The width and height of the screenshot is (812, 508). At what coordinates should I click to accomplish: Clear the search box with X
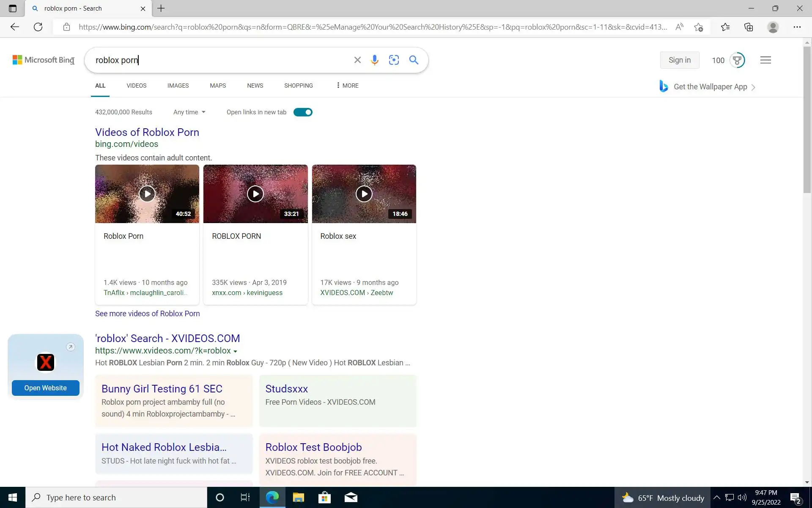pyautogui.click(x=357, y=60)
